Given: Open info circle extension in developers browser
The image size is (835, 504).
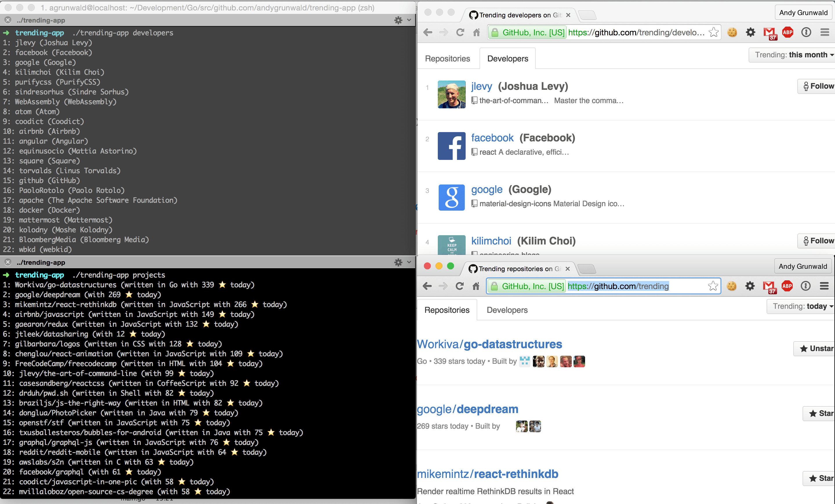Looking at the screenshot, I should coord(806,32).
